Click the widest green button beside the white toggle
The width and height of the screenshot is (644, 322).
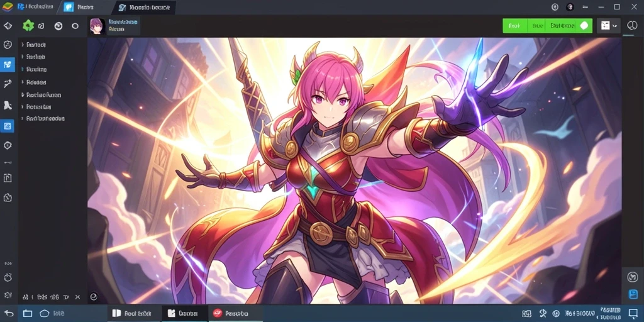pyautogui.click(x=562, y=25)
